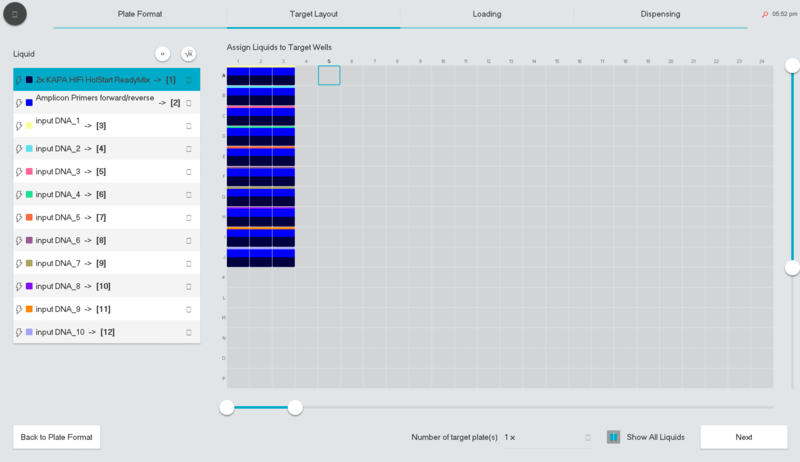The image size is (800, 462).
Task: Click the right handle of the horizontal column slider
Action: point(295,407)
